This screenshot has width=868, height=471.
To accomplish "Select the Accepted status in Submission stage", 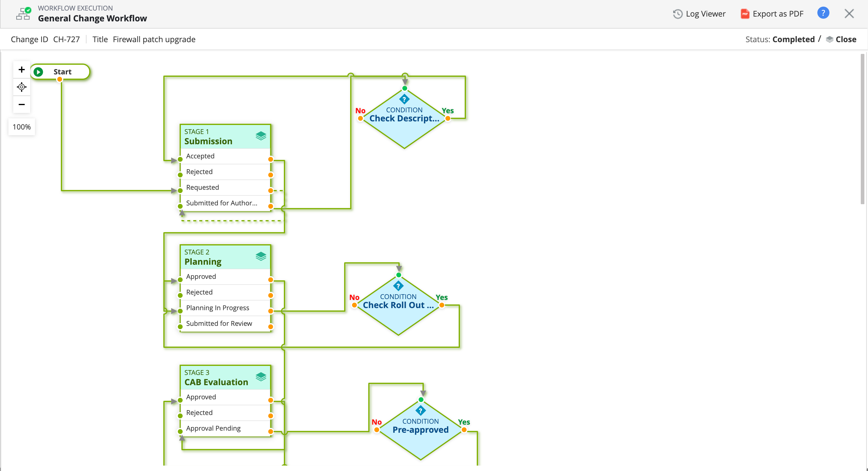I will pos(200,156).
